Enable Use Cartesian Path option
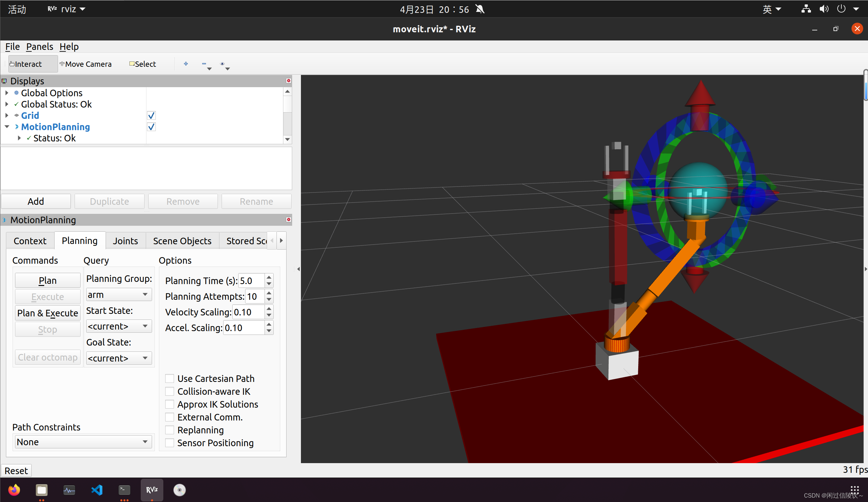This screenshot has height=502, width=868. tap(170, 379)
